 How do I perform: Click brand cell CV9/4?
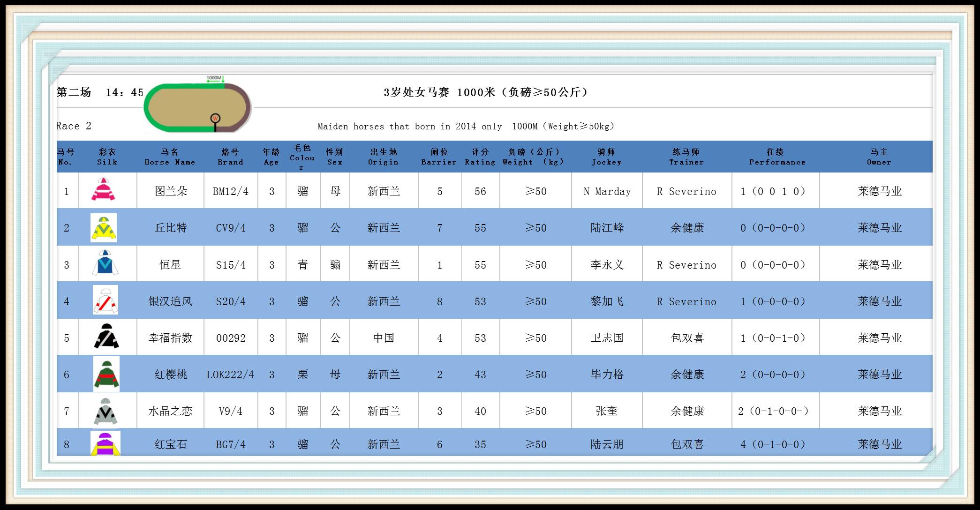tap(231, 228)
